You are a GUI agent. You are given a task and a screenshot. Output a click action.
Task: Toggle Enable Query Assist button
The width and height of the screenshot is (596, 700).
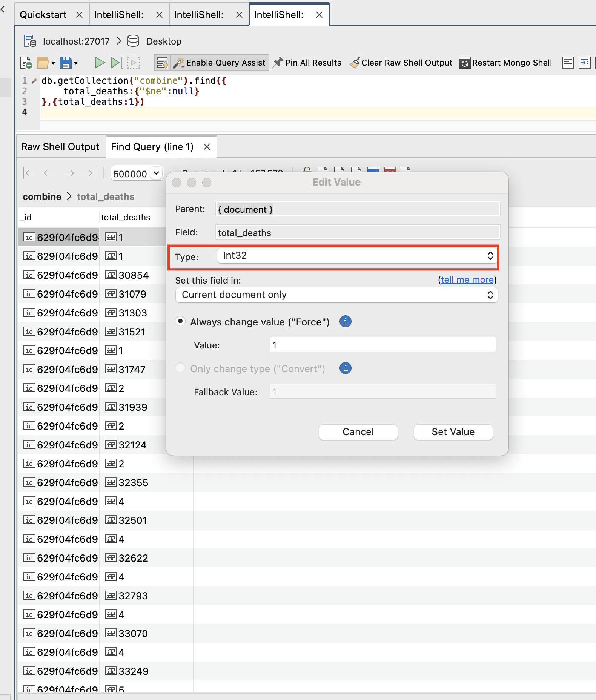coord(220,63)
